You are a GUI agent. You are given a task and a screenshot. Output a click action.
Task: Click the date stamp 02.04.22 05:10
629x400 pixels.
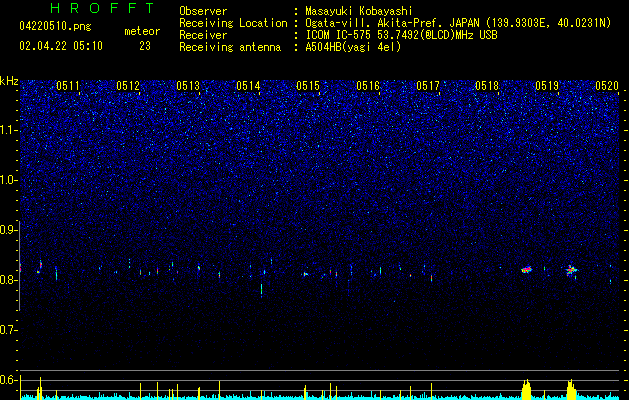tap(61, 46)
